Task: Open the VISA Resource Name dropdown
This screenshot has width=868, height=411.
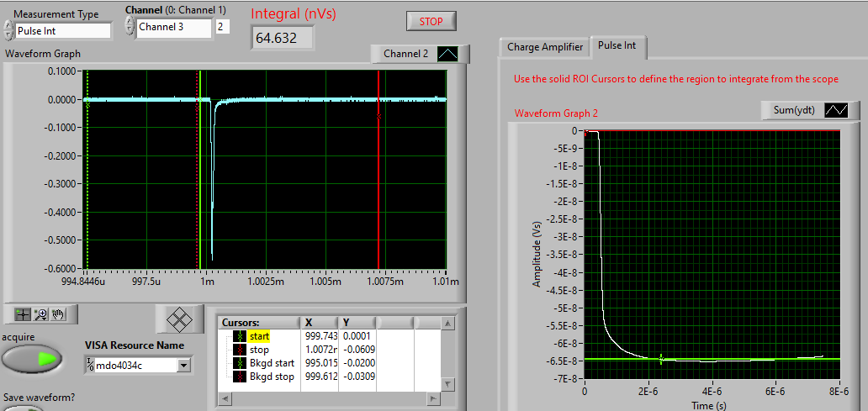Action: (x=184, y=366)
